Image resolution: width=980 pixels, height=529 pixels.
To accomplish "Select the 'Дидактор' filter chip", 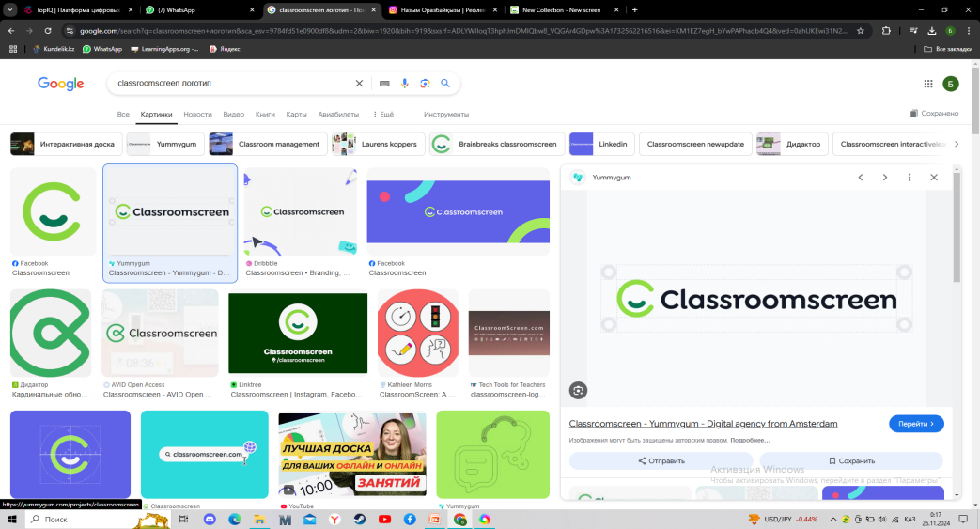I will coord(792,144).
